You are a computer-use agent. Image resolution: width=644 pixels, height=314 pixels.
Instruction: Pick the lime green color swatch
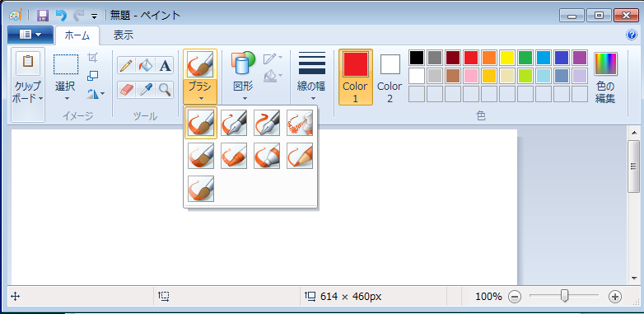point(525,76)
